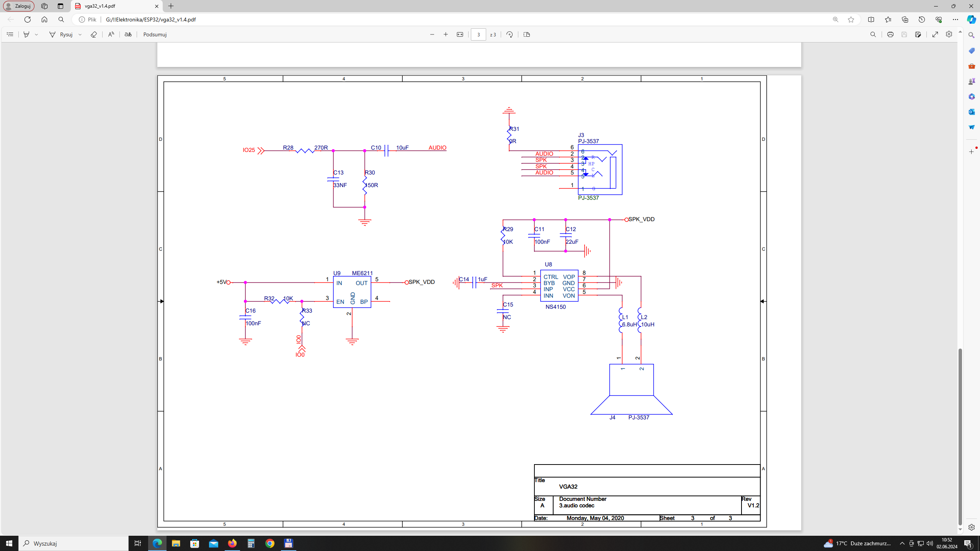
Task: Click the vertical scrollbar thumb
Action: coord(960,437)
